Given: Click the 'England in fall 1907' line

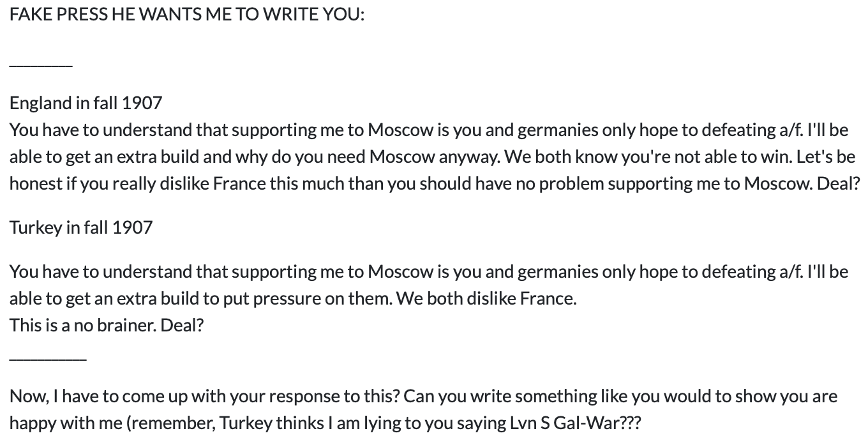Looking at the screenshot, I should pos(86,103).
